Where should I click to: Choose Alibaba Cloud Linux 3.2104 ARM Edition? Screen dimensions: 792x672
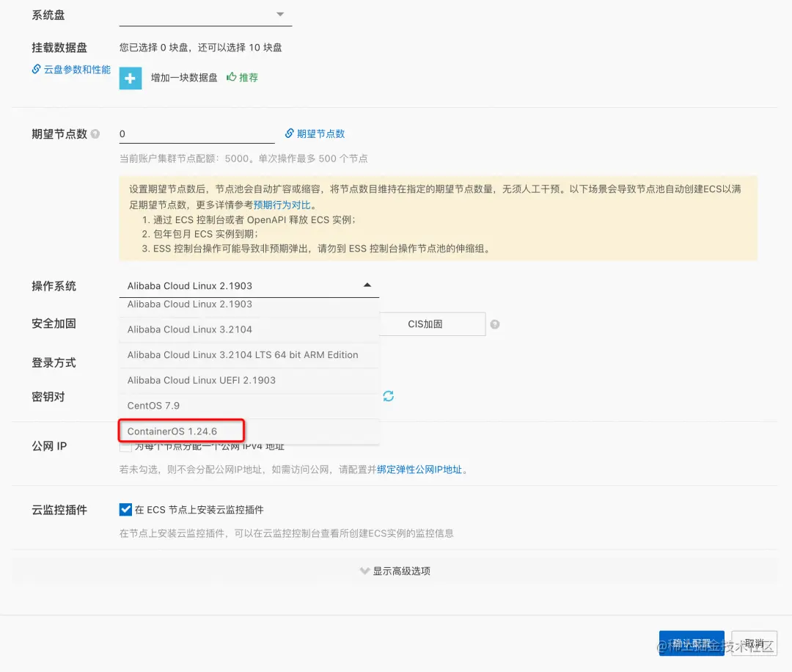pyautogui.click(x=249, y=355)
